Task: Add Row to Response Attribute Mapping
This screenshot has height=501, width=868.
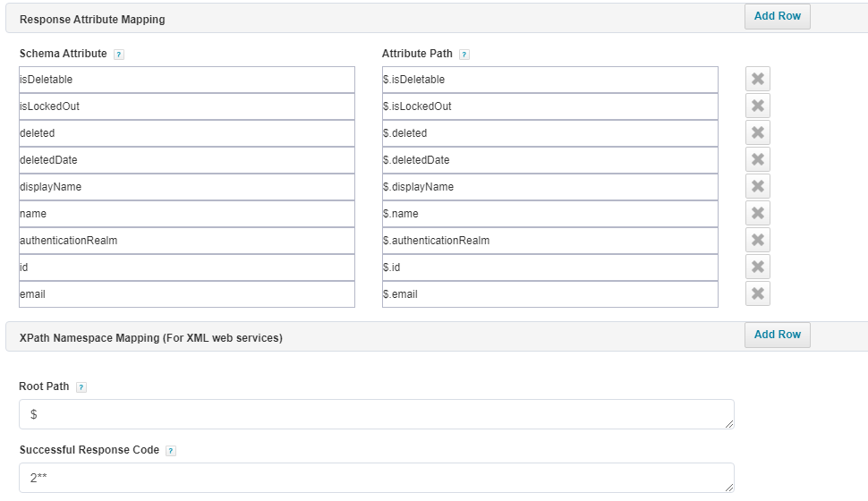Action: click(x=777, y=16)
